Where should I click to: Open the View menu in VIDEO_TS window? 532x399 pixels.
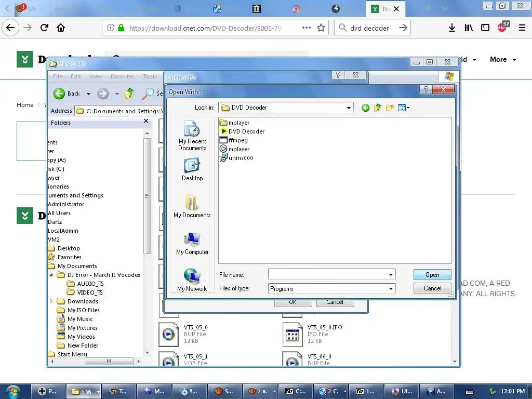(x=96, y=76)
